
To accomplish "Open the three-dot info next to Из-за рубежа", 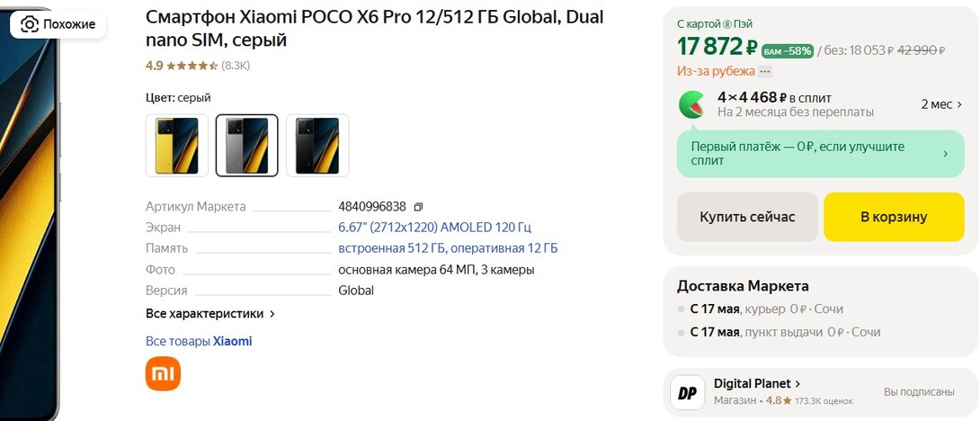I will tap(765, 71).
